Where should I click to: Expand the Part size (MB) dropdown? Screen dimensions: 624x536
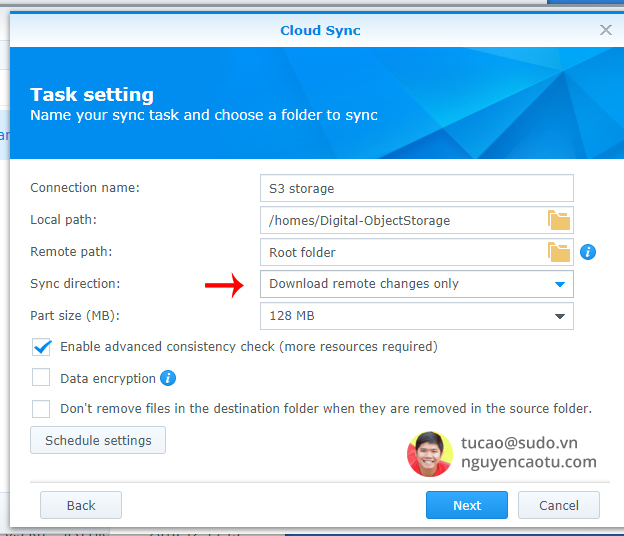[416, 316]
